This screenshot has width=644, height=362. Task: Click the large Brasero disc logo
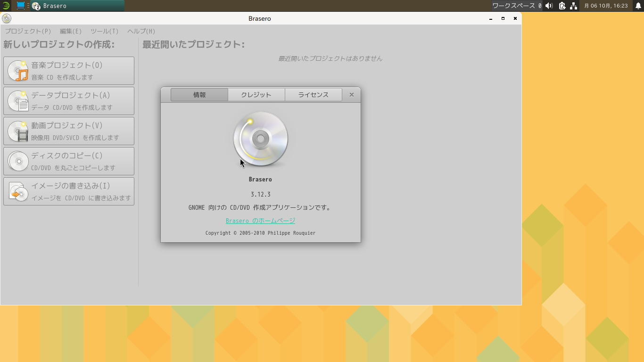coord(261,139)
